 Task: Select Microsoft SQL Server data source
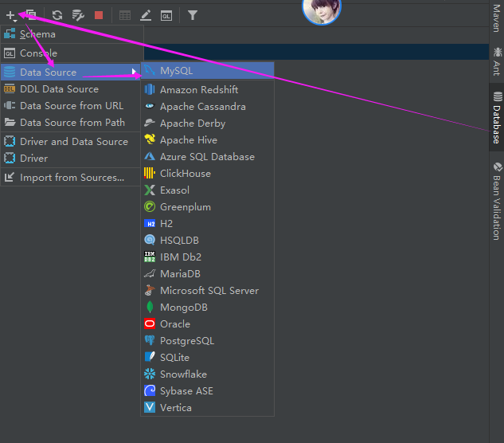(207, 291)
